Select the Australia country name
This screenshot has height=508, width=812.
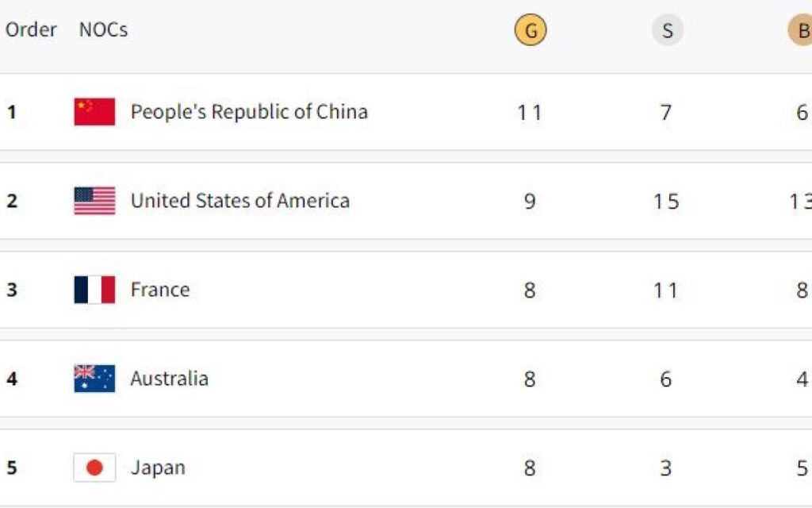pyautogui.click(x=169, y=379)
